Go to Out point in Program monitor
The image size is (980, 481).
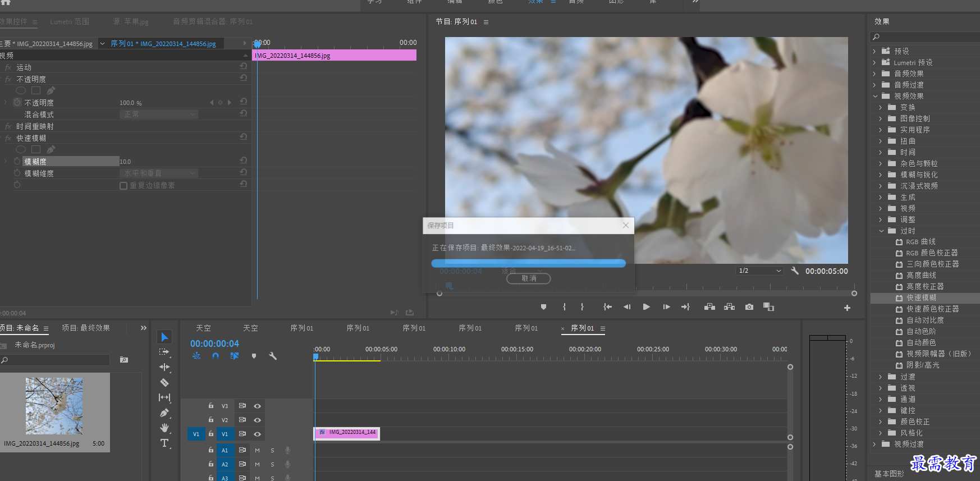coord(685,307)
